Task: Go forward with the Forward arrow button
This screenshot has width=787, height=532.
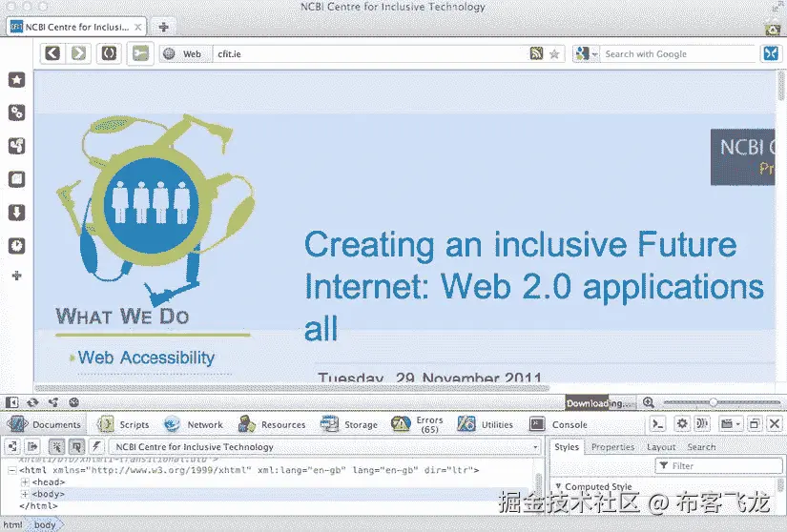Action: [x=79, y=53]
